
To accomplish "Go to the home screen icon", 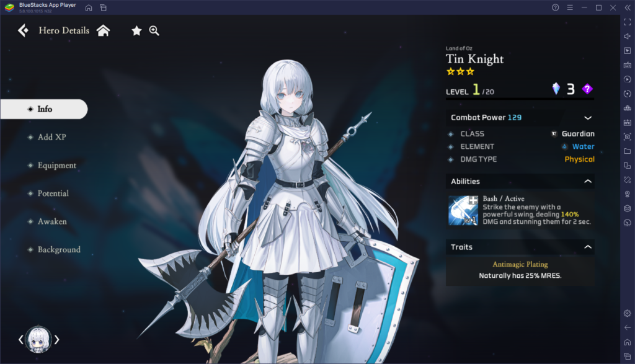I will (103, 30).
